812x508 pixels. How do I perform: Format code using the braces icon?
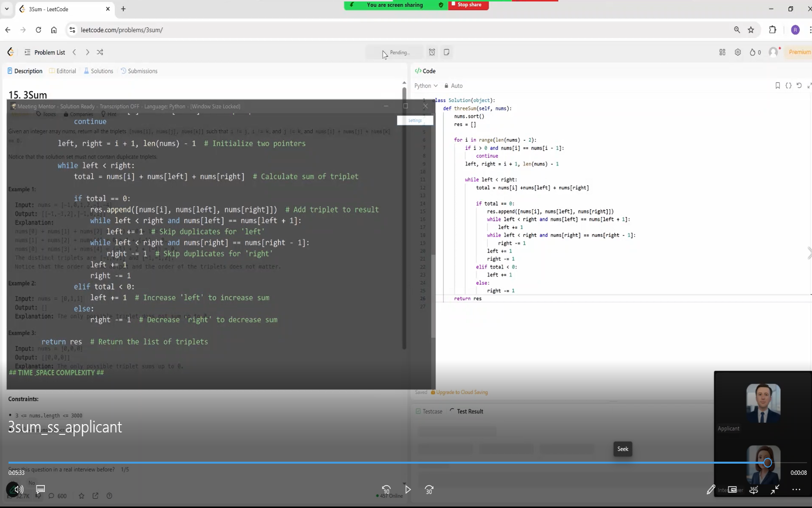click(788, 85)
